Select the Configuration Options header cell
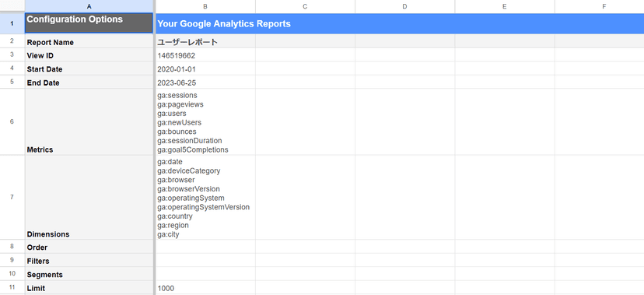The height and width of the screenshot is (295, 644). 89,23
